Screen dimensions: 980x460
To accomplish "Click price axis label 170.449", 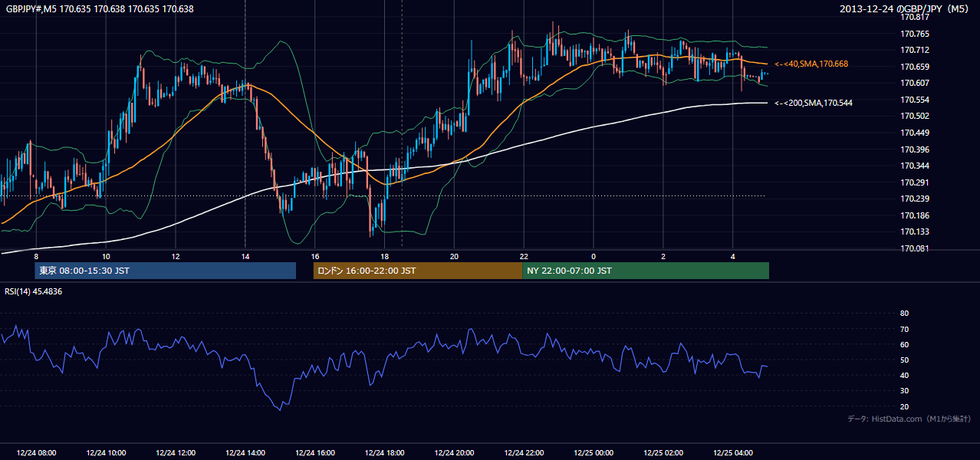I will click(x=915, y=133).
